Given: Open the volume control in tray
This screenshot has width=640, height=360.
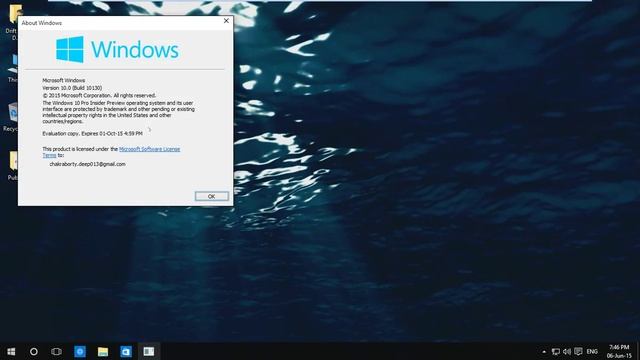Looking at the screenshot, I should click(567, 351).
